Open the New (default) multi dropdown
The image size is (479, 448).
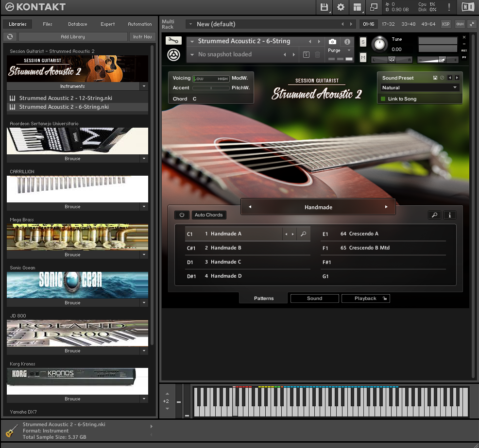[270, 24]
